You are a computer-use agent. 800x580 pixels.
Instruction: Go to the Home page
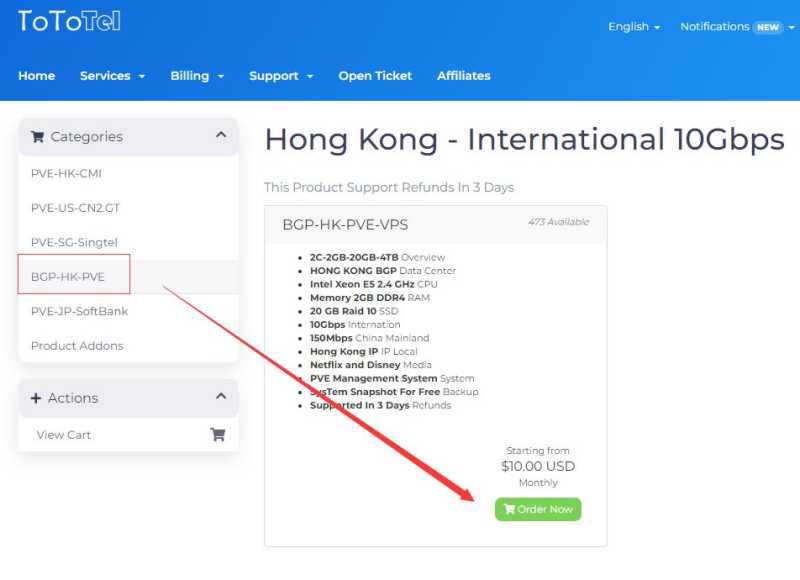point(37,76)
